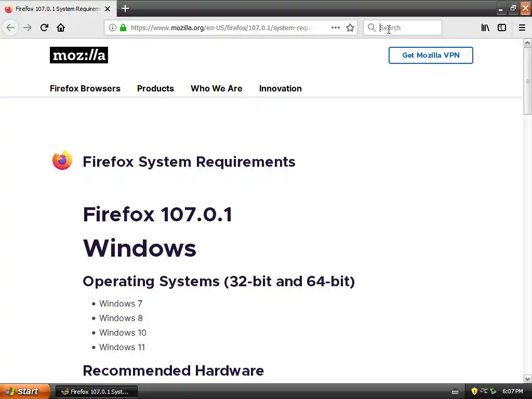
Task: Open the Firefox Browsers menu
Action: pyautogui.click(x=85, y=88)
